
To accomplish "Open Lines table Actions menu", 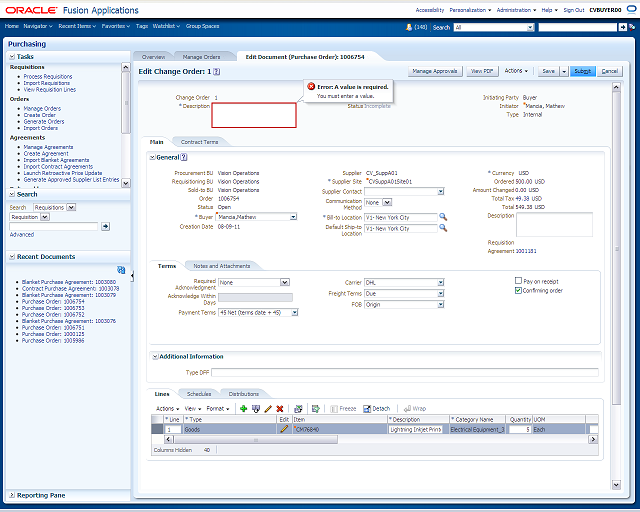I will [167, 409].
